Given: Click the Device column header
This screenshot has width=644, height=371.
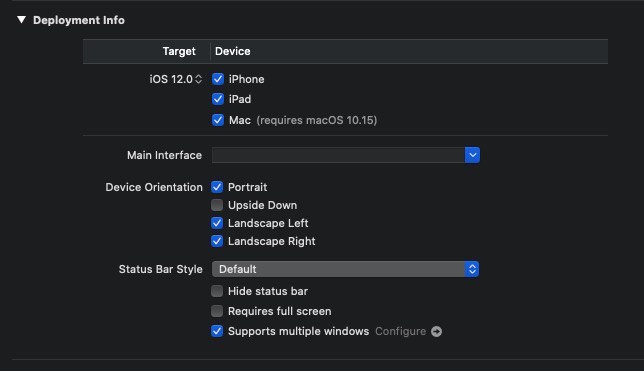Looking at the screenshot, I should point(232,51).
